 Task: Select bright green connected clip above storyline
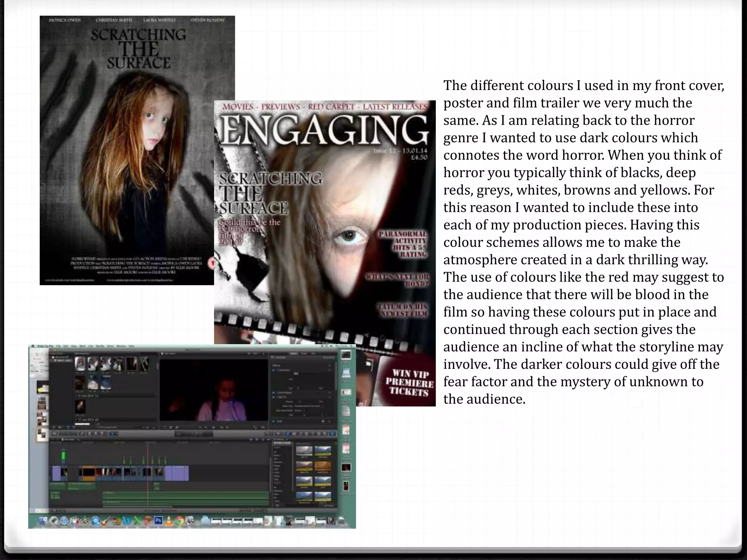coord(63,456)
